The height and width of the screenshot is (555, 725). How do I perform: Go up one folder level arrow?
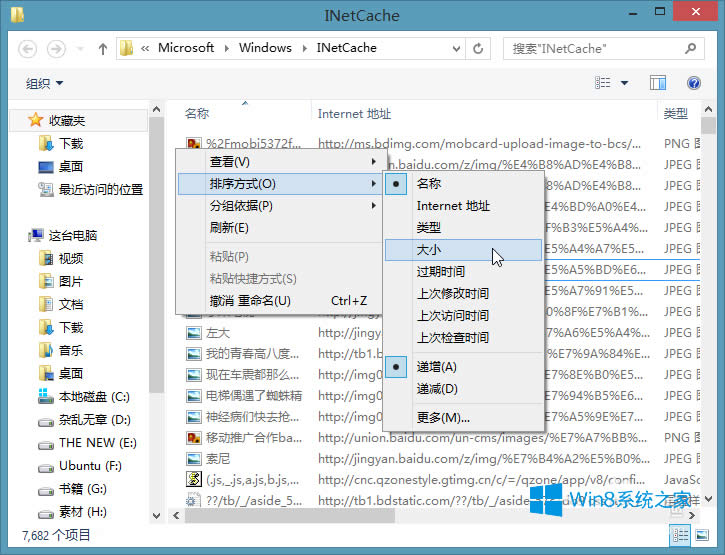click(x=103, y=49)
